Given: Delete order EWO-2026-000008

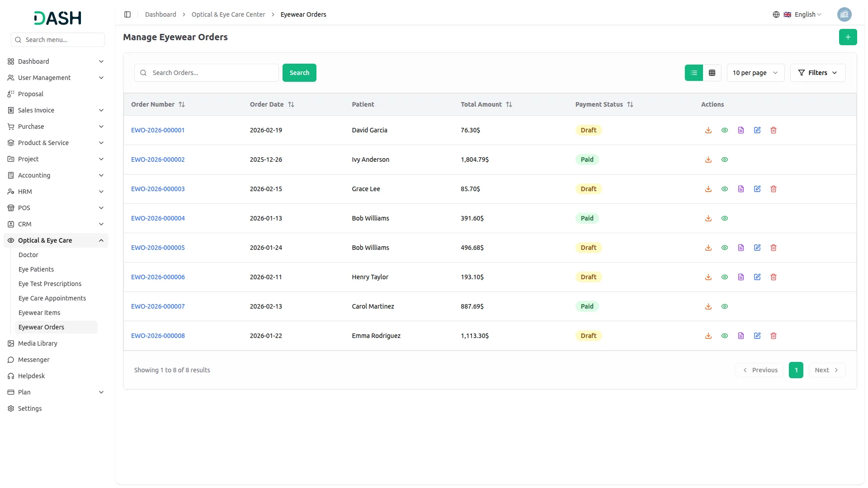Looking at the screenshot, I should coord(774,336).
